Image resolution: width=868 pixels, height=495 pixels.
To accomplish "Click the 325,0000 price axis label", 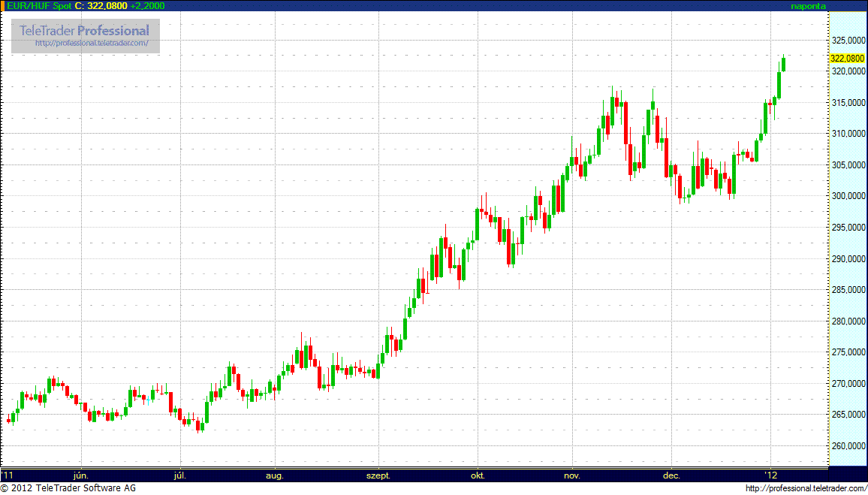I will click(x=848, y=41).
